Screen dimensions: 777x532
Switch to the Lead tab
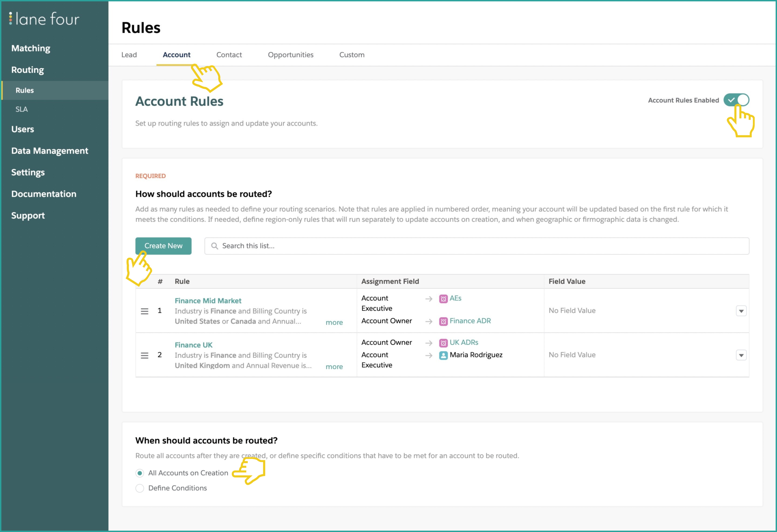[x=129, y=55]
